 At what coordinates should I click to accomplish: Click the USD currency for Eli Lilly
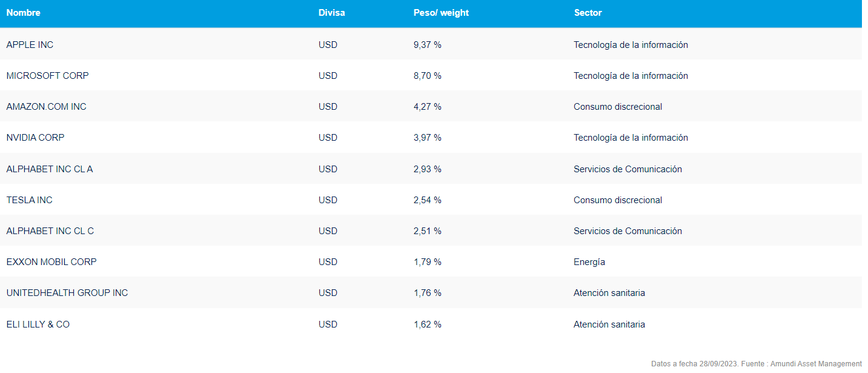click(x=328, y=324)
